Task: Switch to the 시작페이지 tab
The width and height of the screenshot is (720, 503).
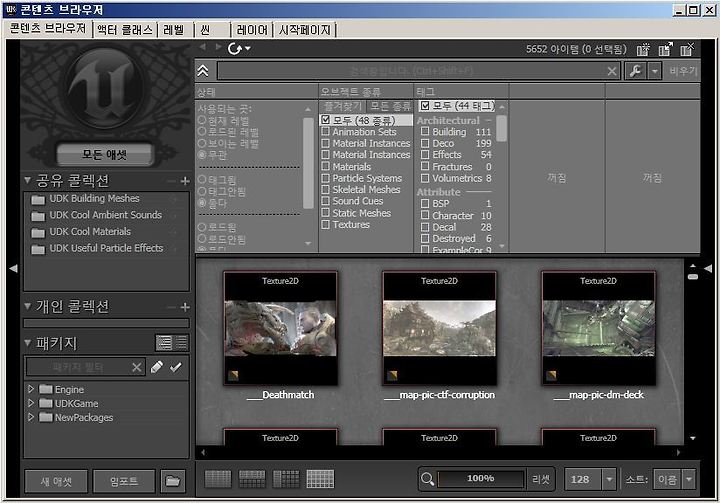Action: 304,30
